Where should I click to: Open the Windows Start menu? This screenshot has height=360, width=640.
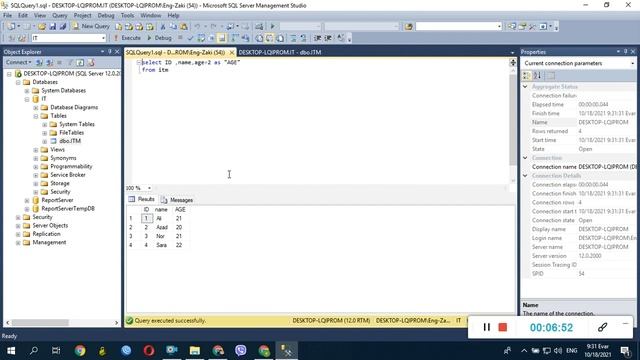pos(11,351)
